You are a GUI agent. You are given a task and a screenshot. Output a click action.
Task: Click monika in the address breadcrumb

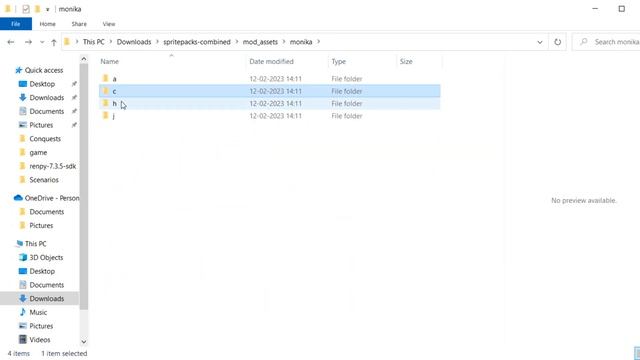click(x=301, y=42)
